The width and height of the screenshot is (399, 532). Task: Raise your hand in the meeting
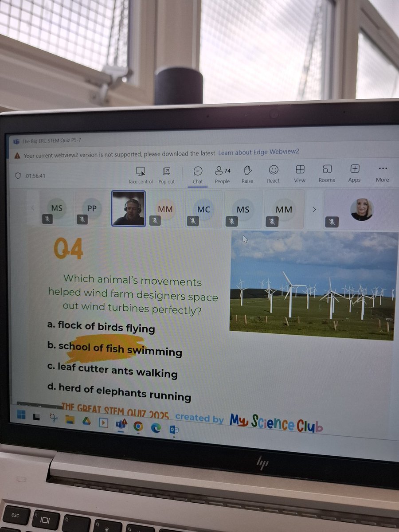[247, 175]
